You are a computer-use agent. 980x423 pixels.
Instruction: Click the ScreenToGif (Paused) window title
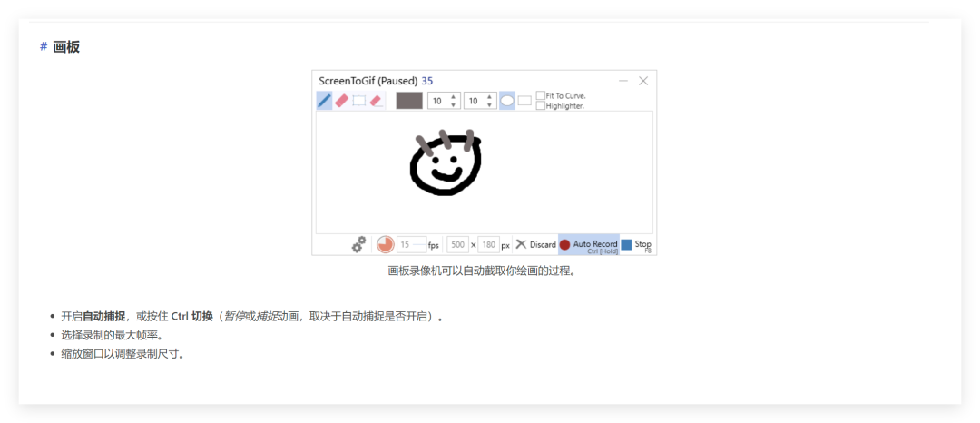(367, 81)
